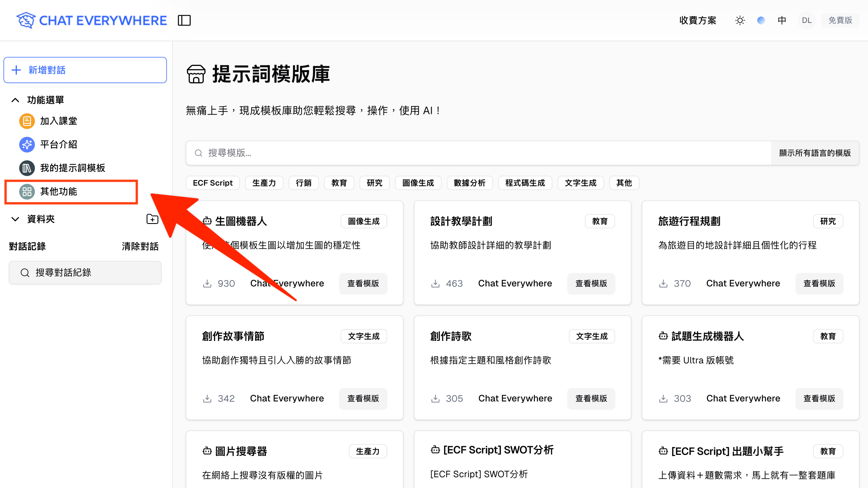Filter by 圖像生成 tag
Viewport: 868px width, 488px height.
pyautogui.click(x=418, y=183)
